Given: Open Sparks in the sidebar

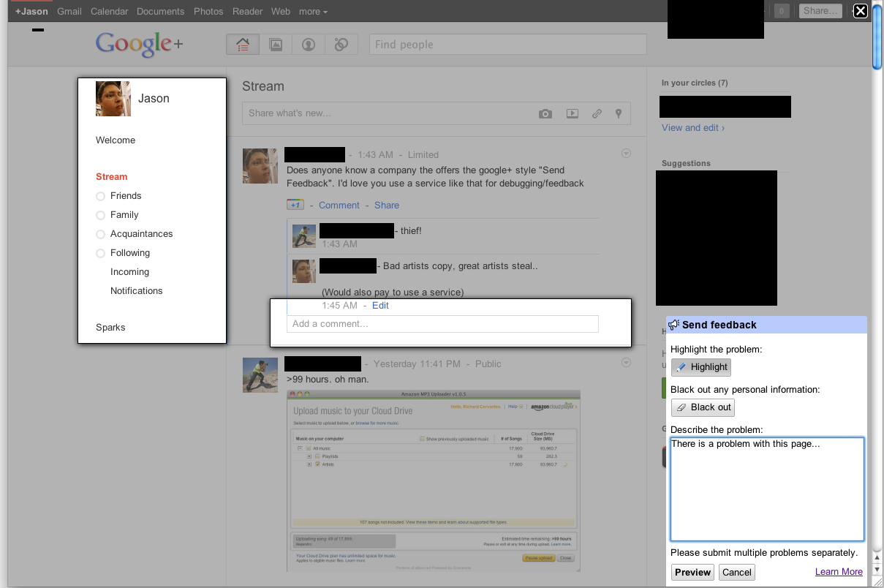Looking at the screenshot, I should pos(110,328).
